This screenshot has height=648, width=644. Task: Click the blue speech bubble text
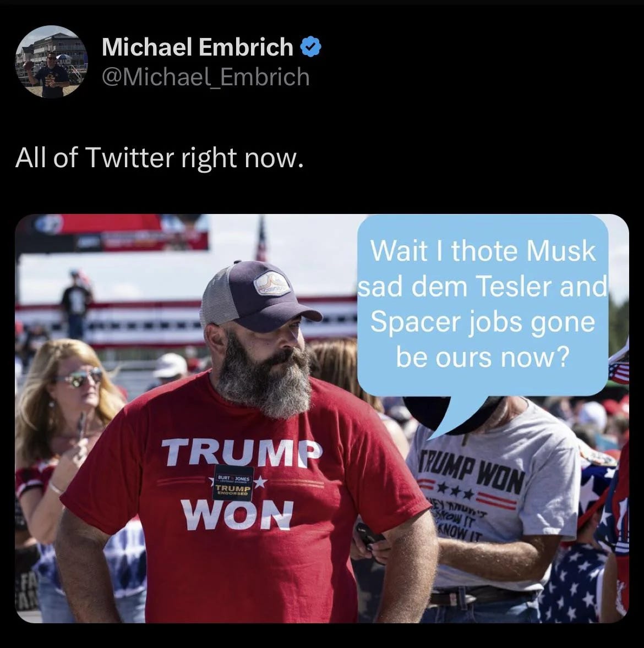pos(482,304)
